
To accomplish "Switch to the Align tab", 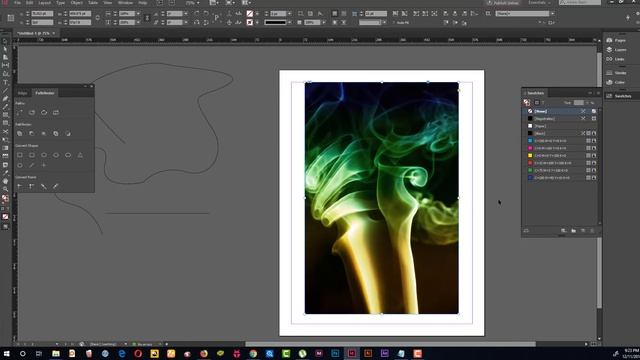I will pos(23,93).
